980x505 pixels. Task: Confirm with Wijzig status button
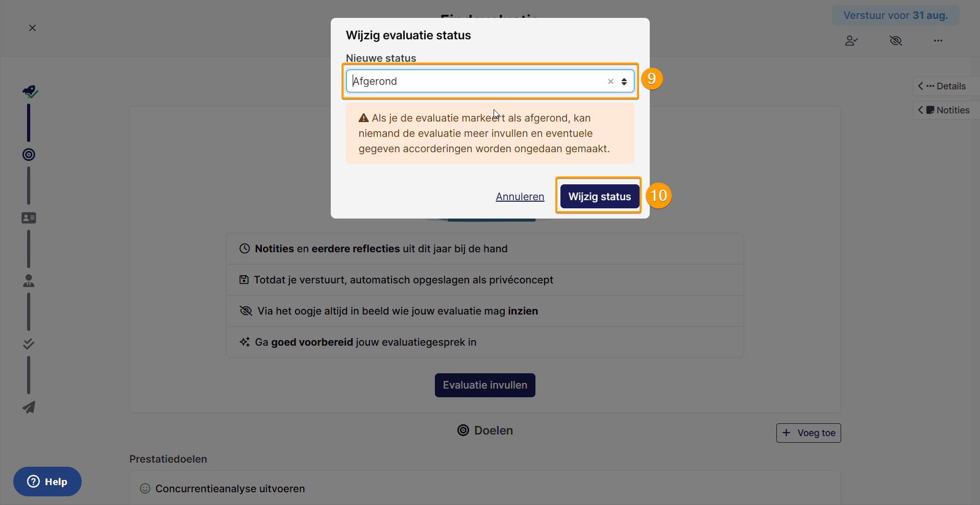(x=600, y=197)
